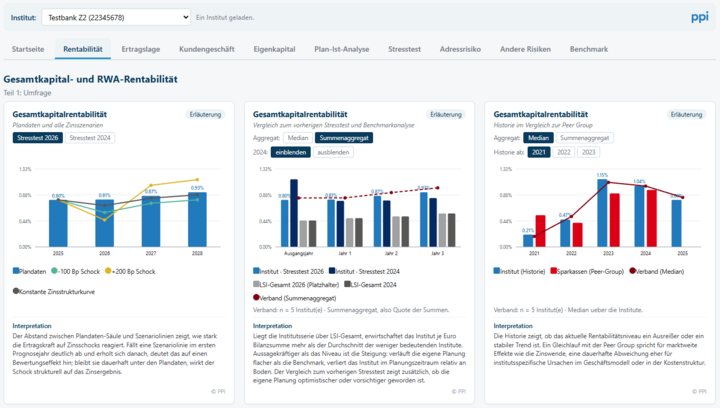Select the Stresstest 2024 toggle
The height and width of the screenshot is (408, 720).
(x=90, y=138)
